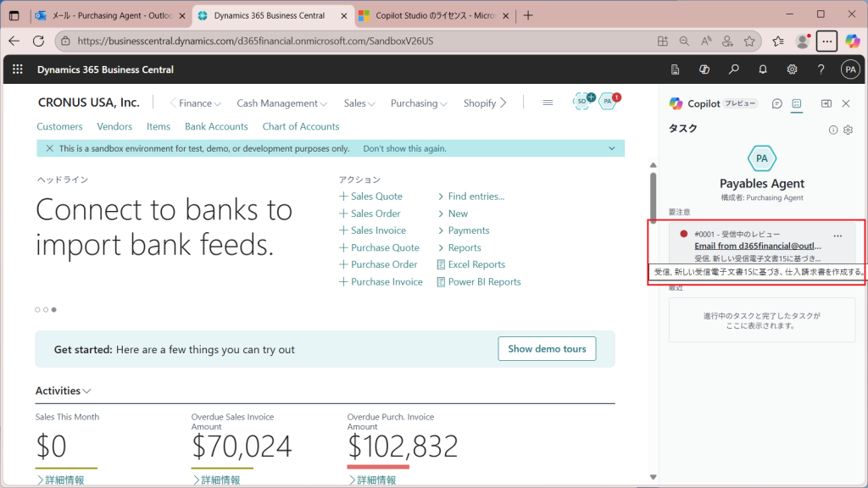Open the $102,832 Overdue Purch. Invoice tile
The image size is (868, 488).
403,446
